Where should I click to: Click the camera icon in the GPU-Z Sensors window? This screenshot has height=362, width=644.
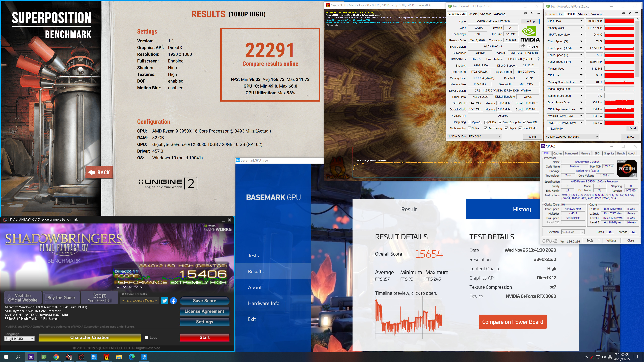[x=624, y=13]
